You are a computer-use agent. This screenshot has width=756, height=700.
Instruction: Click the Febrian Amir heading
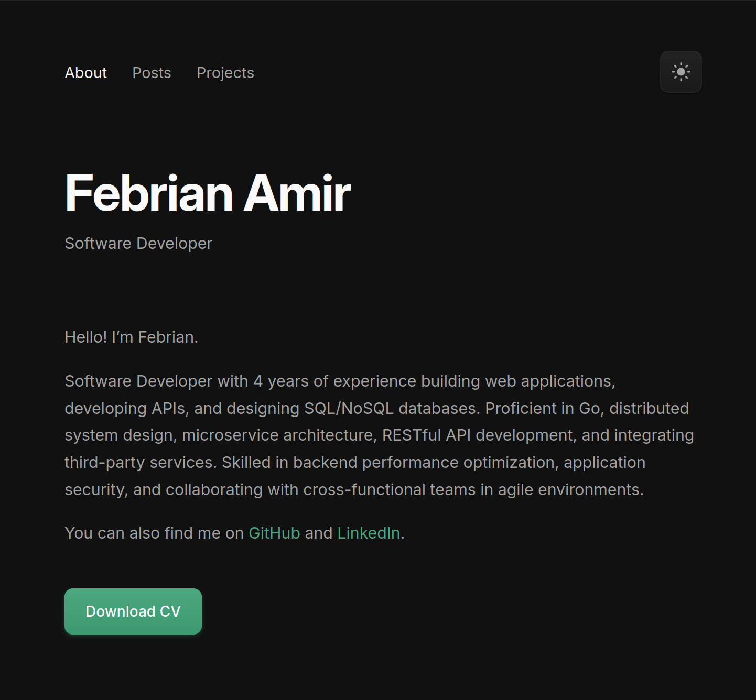point(208,193)
